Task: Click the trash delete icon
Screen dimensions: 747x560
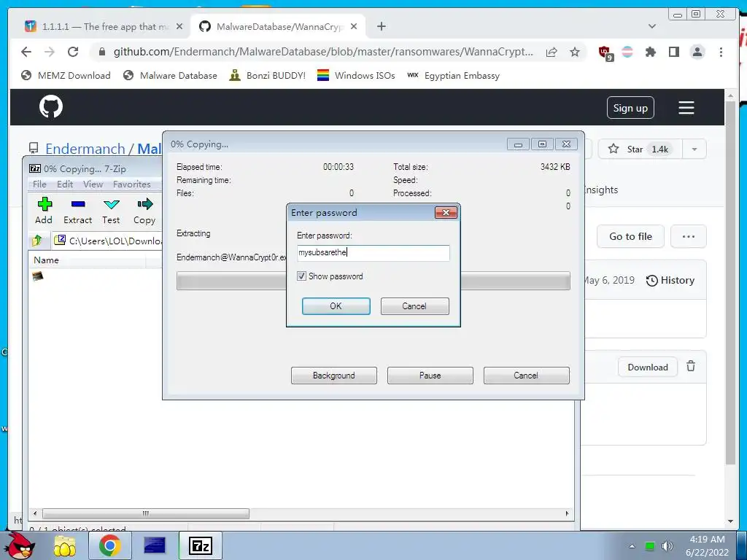Action: pyautogui.click(x=691, y=367)
